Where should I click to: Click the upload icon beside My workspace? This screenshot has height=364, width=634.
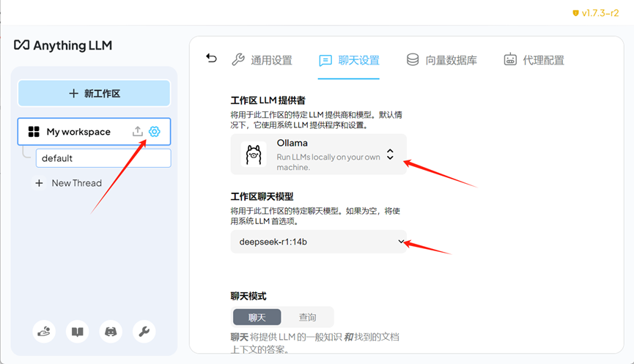click(x=138, y=131)
